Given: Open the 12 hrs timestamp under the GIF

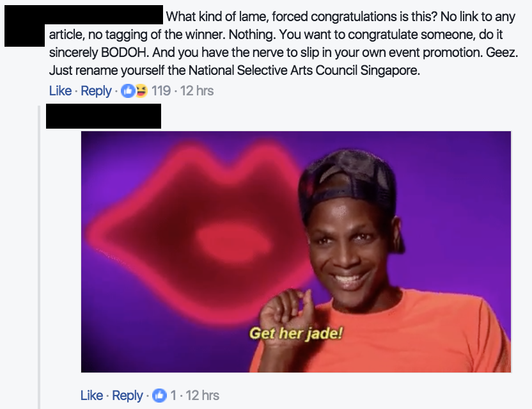Looking at the screenshot, I should (203, 395).
